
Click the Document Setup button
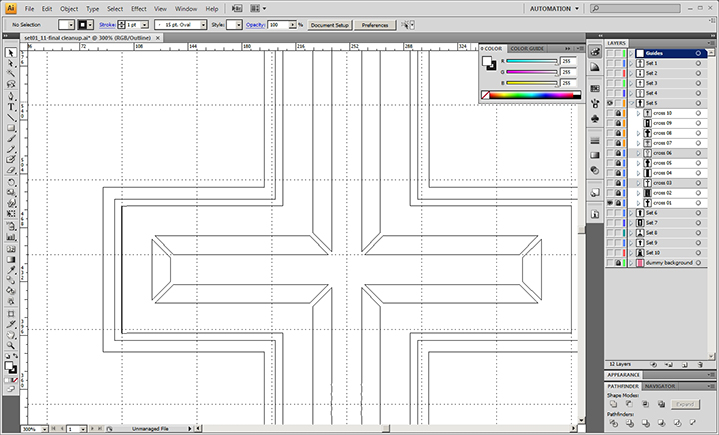coord(329,24)
